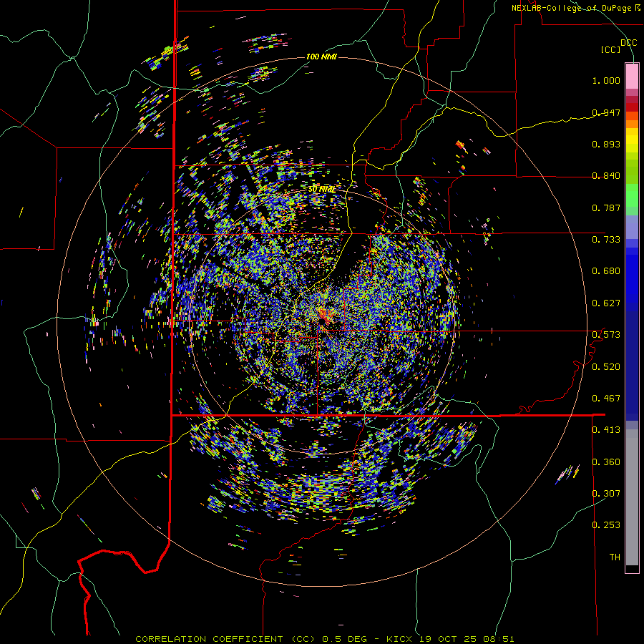This screenshot has height=644, width=644.
Task: Click the 0.413 scale value
Action: (606, 430)
